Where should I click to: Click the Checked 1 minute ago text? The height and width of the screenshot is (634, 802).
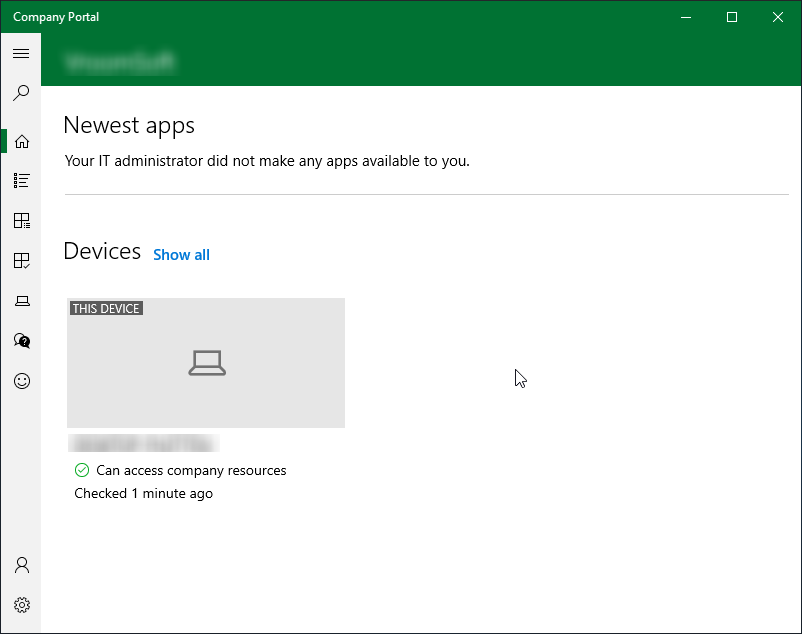coord(143,493)
